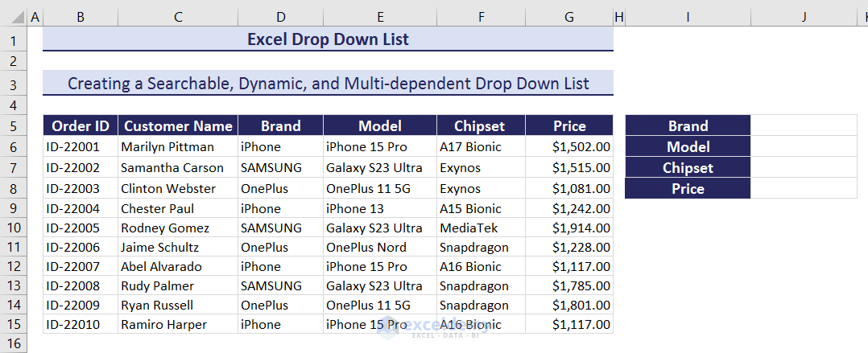Select column E header

coord(379,16)
